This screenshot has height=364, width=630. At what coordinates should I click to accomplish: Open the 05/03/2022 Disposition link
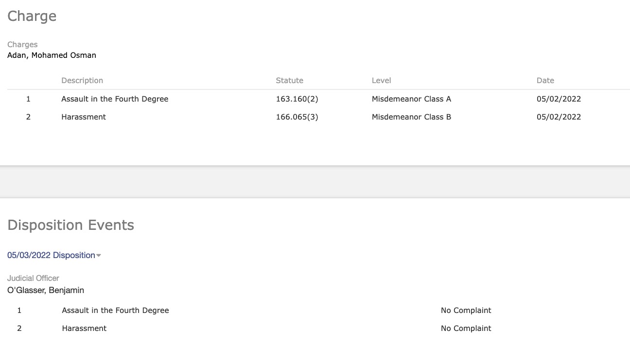click(x=51, y=255)
